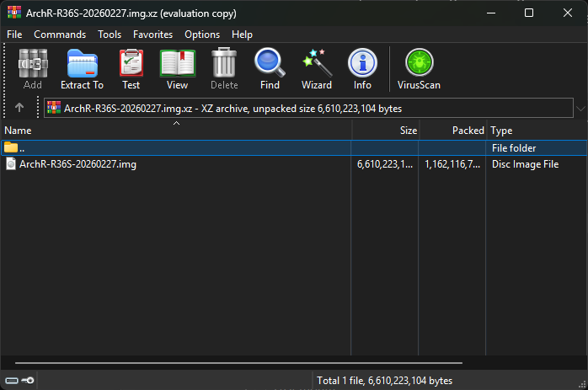This screenshot has height=390, width=588.
Task: Open the Help menu
Action: tap(242, 35)
